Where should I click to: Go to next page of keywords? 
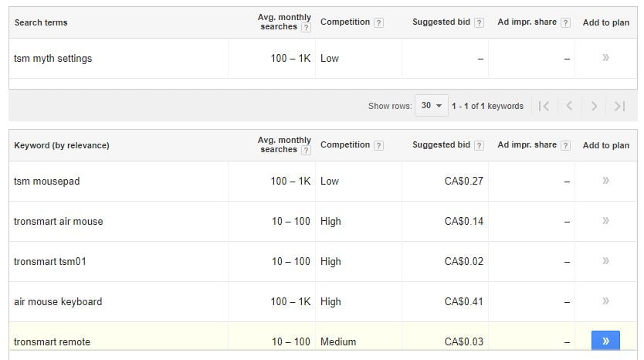(x=594, y=107)
